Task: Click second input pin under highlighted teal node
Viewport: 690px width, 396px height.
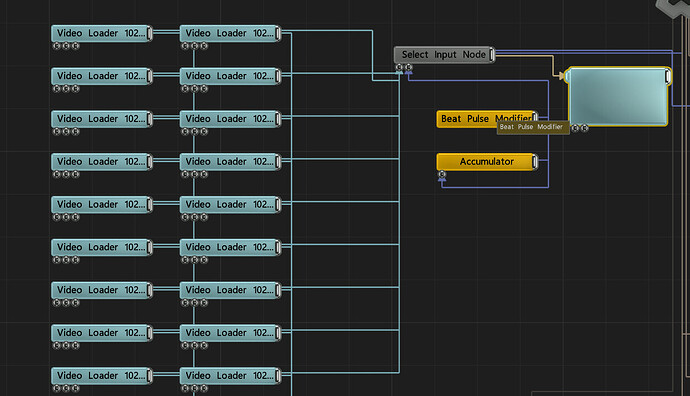Action: 584,128
